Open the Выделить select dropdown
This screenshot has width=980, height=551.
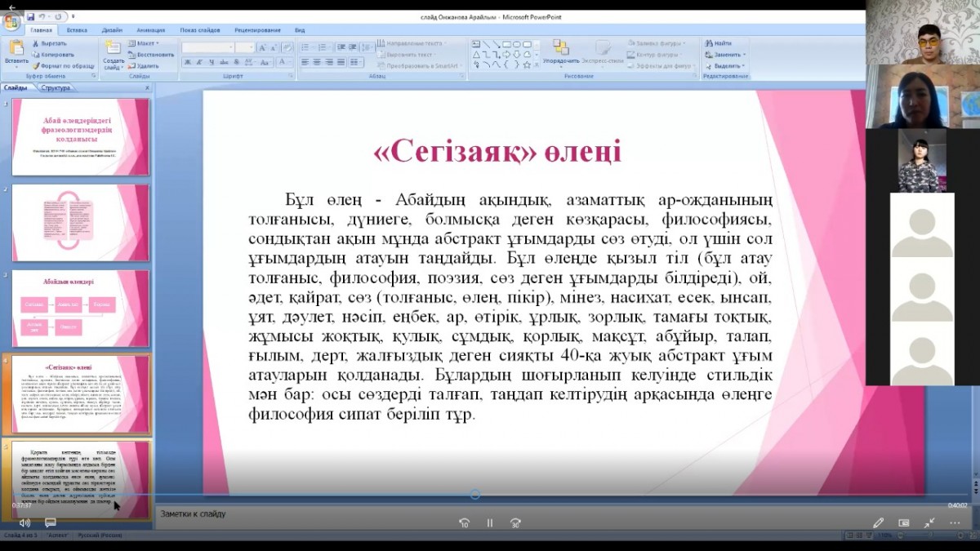724,66
